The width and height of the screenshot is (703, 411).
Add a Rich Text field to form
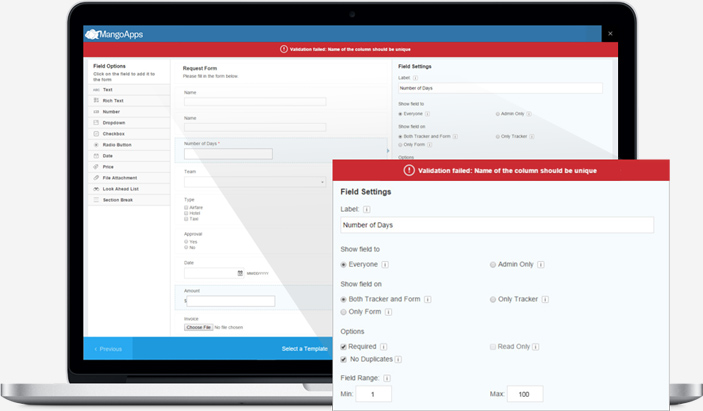[129, 101]
